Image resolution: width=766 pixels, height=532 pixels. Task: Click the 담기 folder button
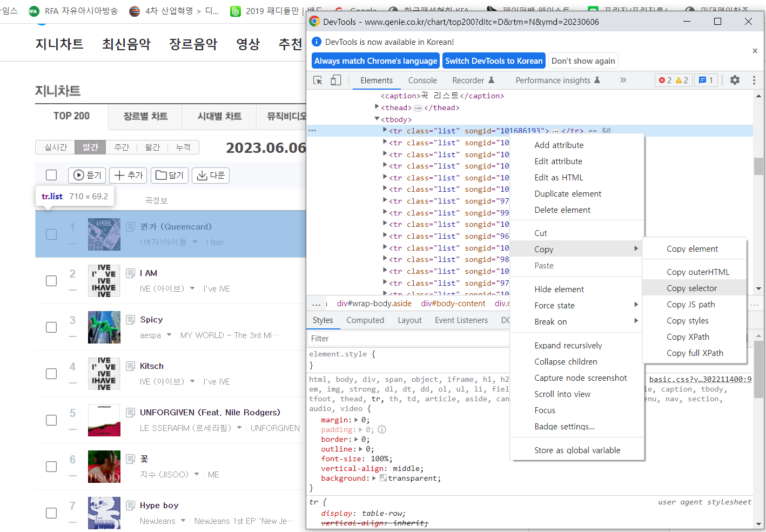pos(170,175)
